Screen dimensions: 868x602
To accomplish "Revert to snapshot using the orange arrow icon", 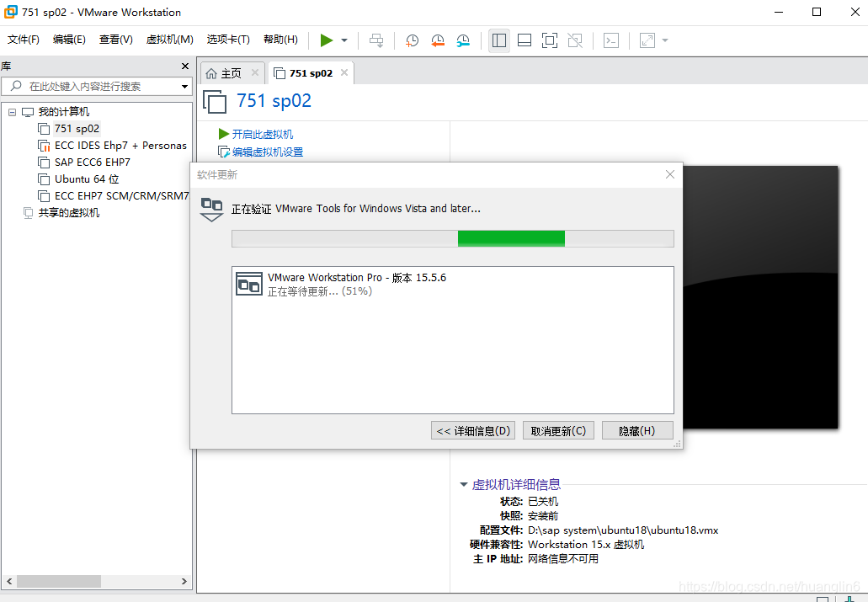I will [437, 40].
